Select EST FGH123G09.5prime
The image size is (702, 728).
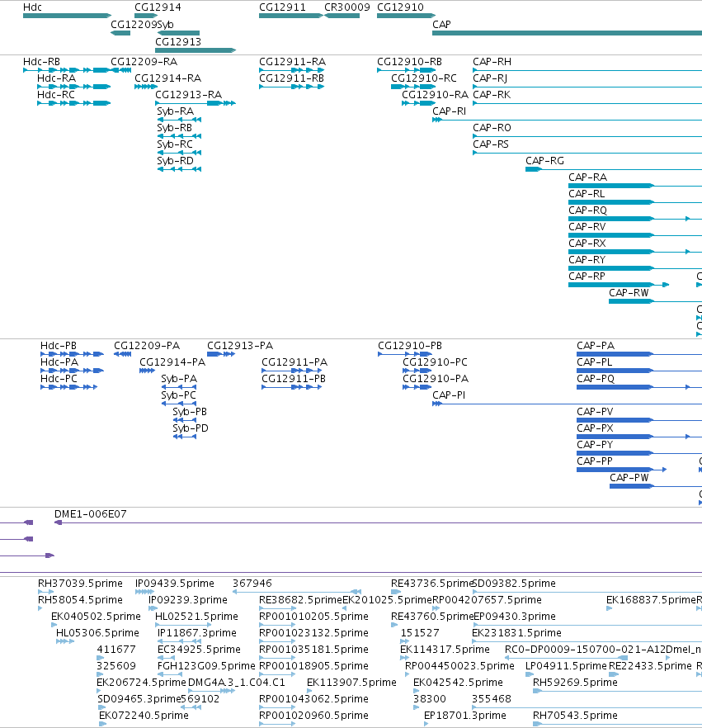(170, 674)
